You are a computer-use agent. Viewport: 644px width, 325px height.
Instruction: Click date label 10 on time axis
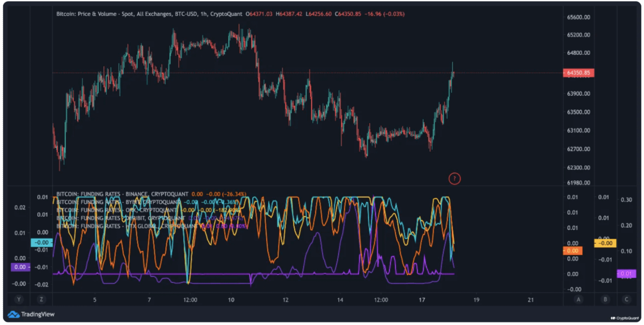231,300
